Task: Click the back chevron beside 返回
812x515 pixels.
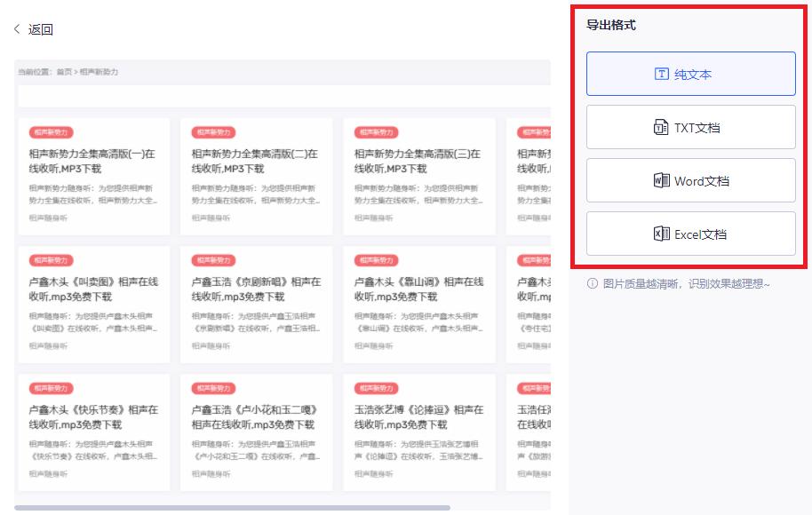Action: [18, 29]
